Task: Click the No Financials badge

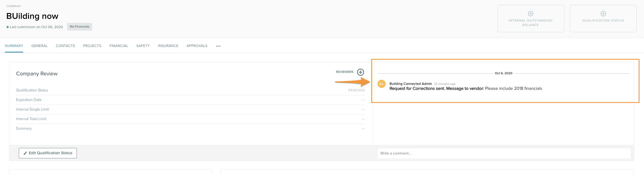Action: pyautogui.click(x=80, y=27)
